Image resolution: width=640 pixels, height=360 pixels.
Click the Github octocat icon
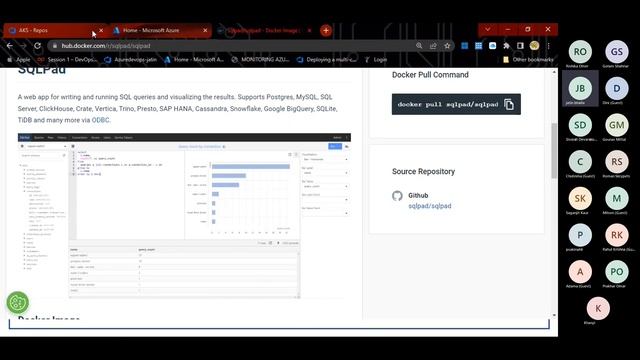(397, 196)
